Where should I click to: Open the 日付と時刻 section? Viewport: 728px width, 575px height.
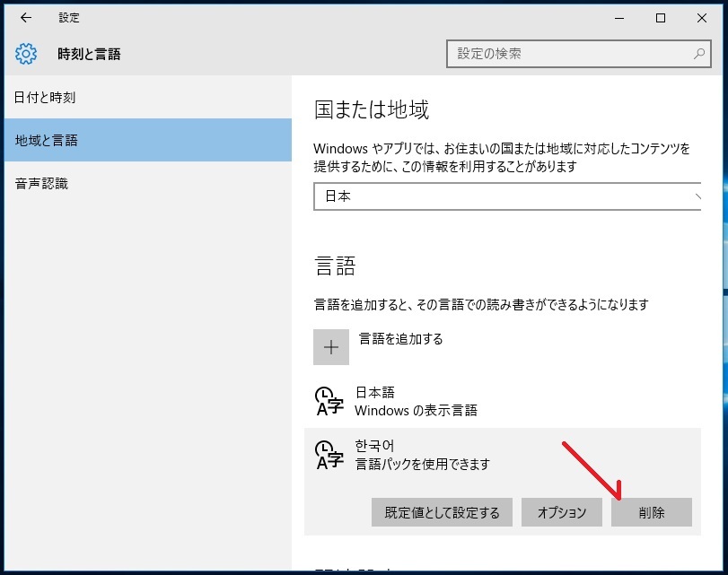pos(148,97)
